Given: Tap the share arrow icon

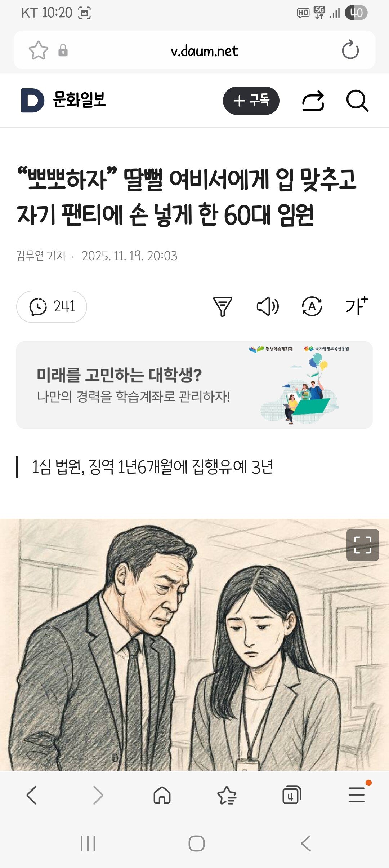Looking at the screenshot, I should tap(313, 101).
